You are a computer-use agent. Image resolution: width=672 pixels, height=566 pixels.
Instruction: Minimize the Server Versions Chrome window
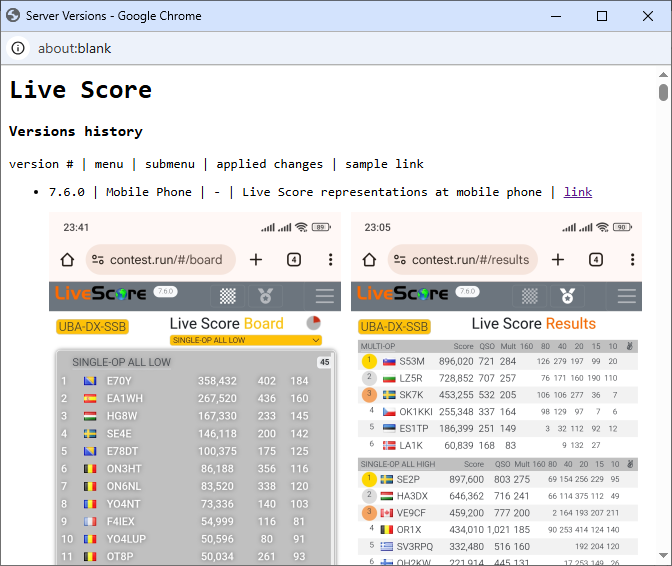coord(556,16)
